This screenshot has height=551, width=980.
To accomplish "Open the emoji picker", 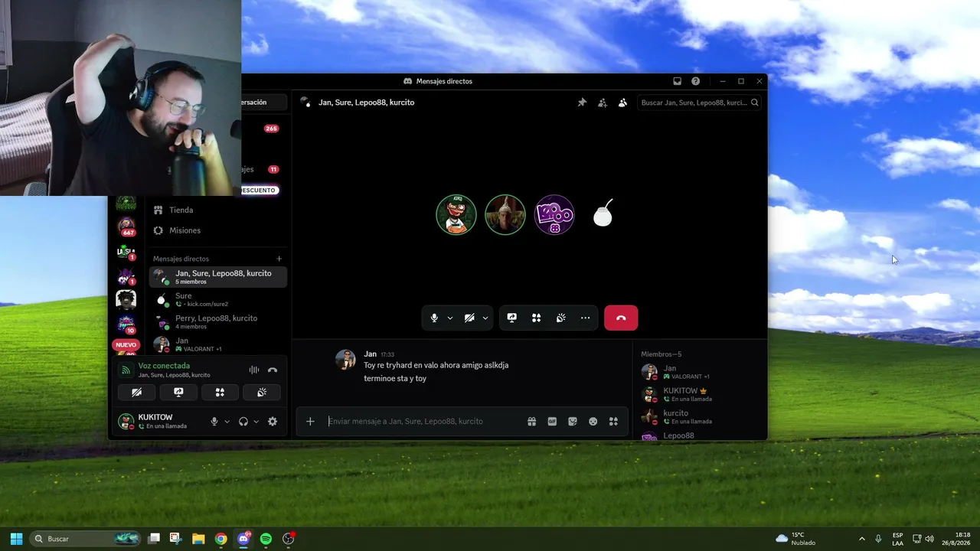I will coord(593,421).
